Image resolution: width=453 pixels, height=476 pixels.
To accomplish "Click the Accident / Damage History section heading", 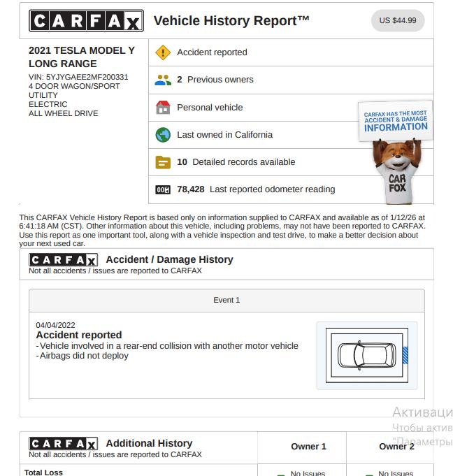I will click(x=169, y=259).
